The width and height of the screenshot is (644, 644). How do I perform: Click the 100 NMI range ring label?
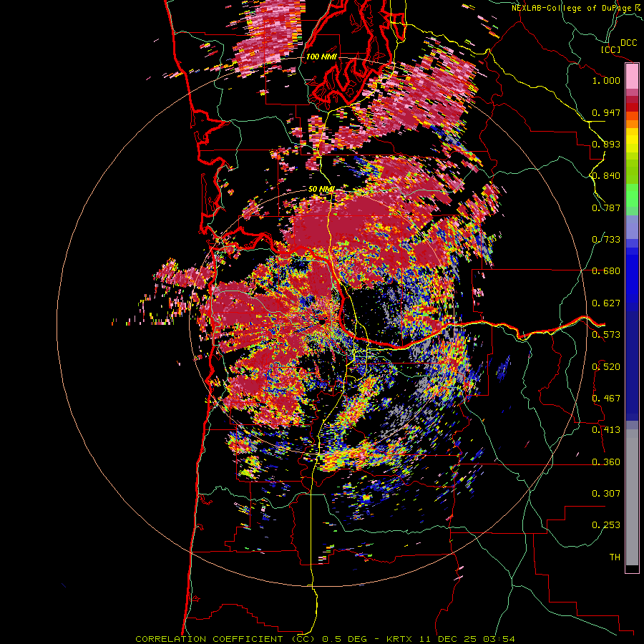(321, 57)
